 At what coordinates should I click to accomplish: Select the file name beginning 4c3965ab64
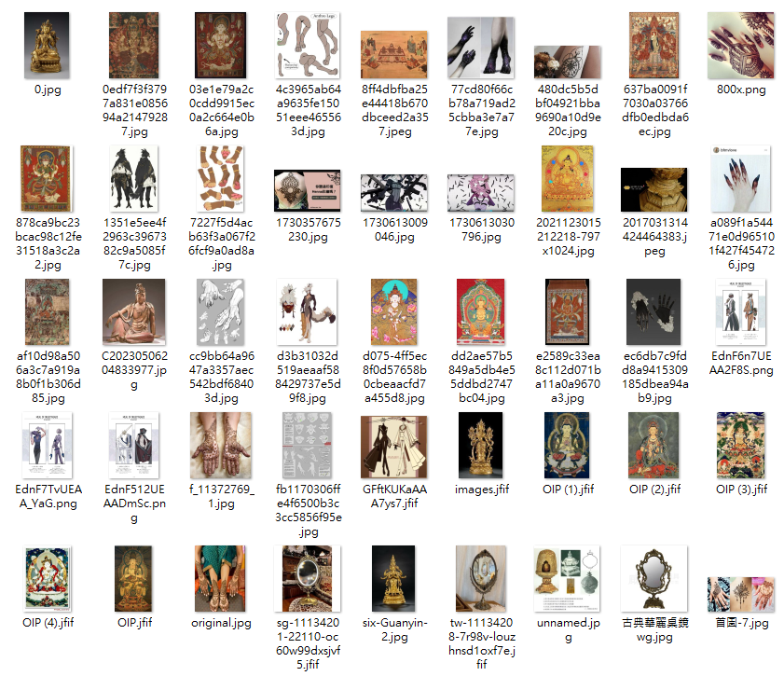pyautogui.click(x=308, y=110)
